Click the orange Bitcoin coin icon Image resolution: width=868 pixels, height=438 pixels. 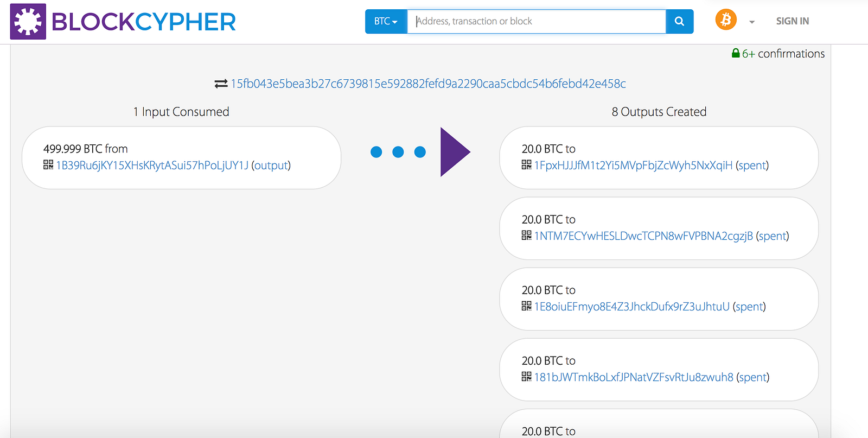726,20
